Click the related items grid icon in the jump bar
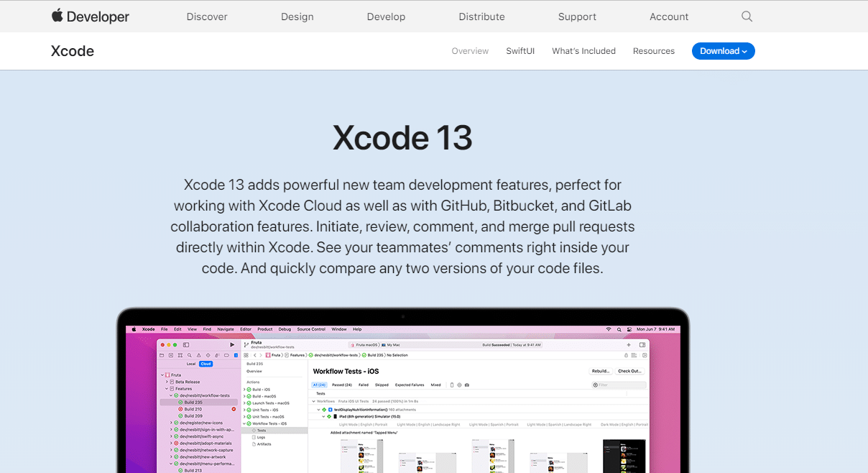This screenshot has width=868, height=473. coord(246,355)
